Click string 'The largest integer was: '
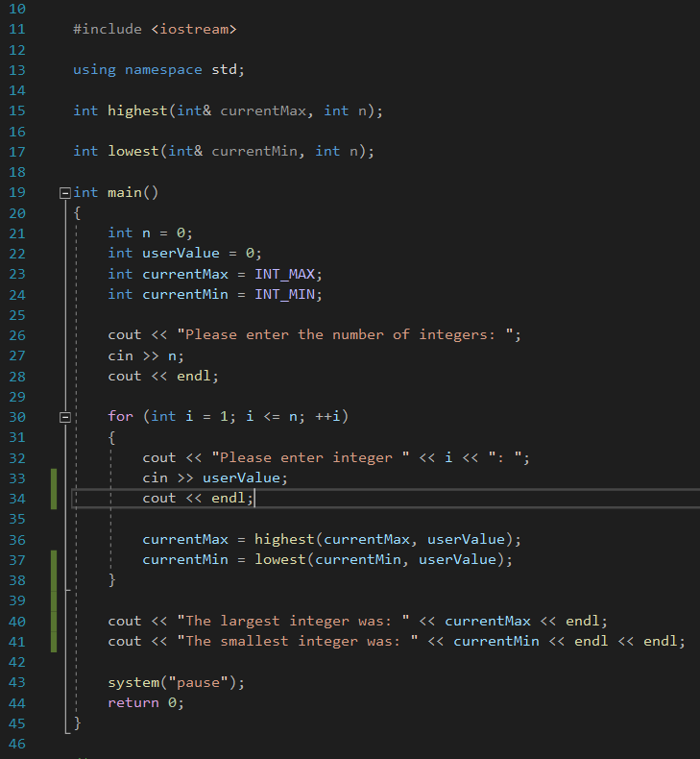The width and height of the screenshot is (700, 759). pos(293,621)
